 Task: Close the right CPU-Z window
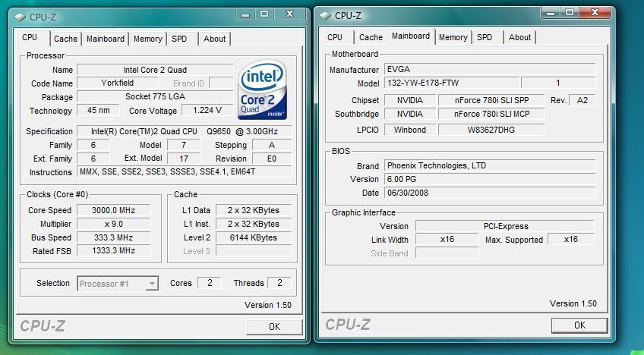point(595,13)
